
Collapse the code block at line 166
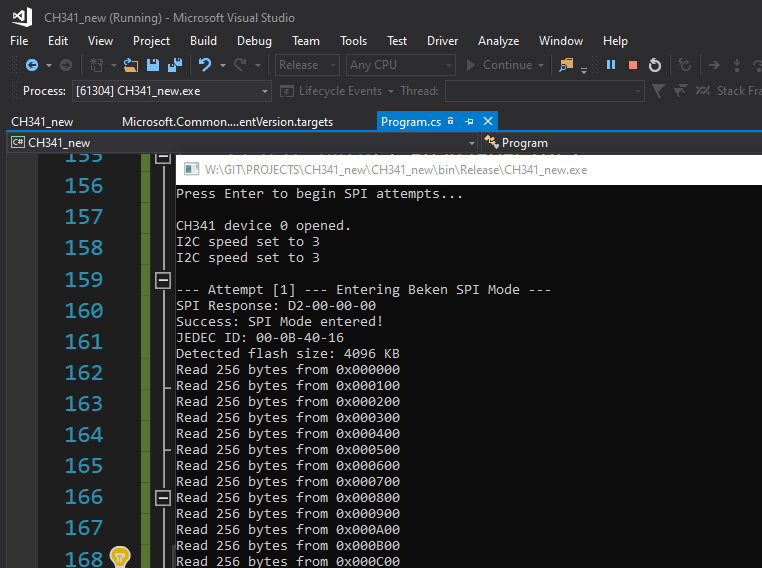pyautogui.click(x=163, y=497)
